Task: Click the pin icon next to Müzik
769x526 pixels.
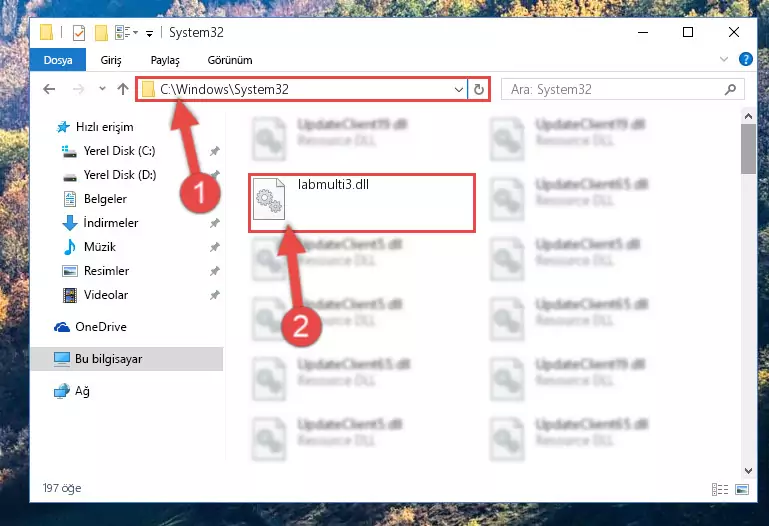Action: tap(214, 248)
